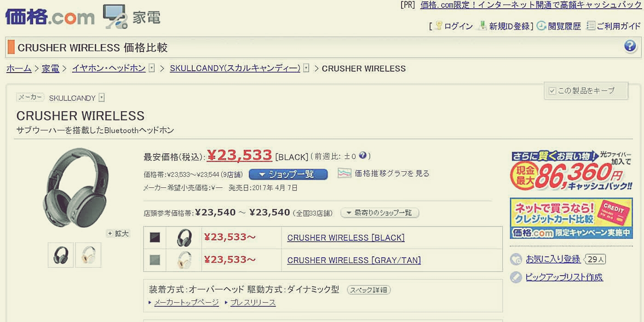
Task: Click the 価格.com logo
Action: (50, 17)
